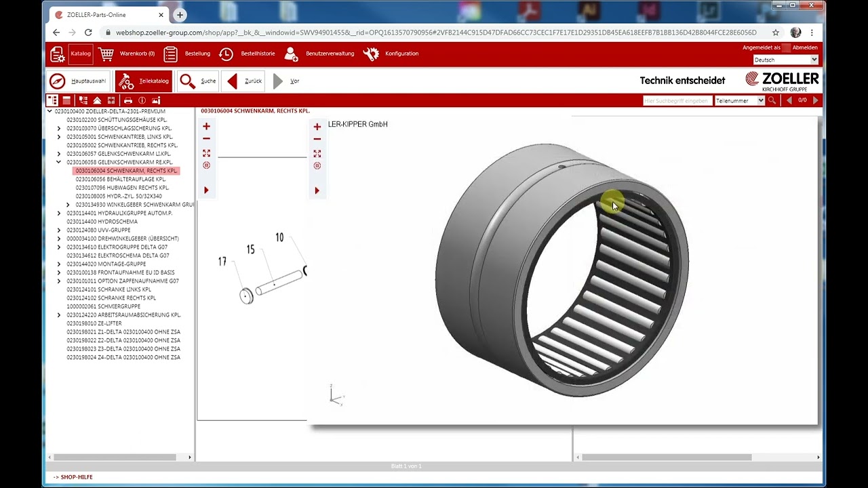Open the Suche search button
This screenshot has width=868, height=488.
(198, 81)
